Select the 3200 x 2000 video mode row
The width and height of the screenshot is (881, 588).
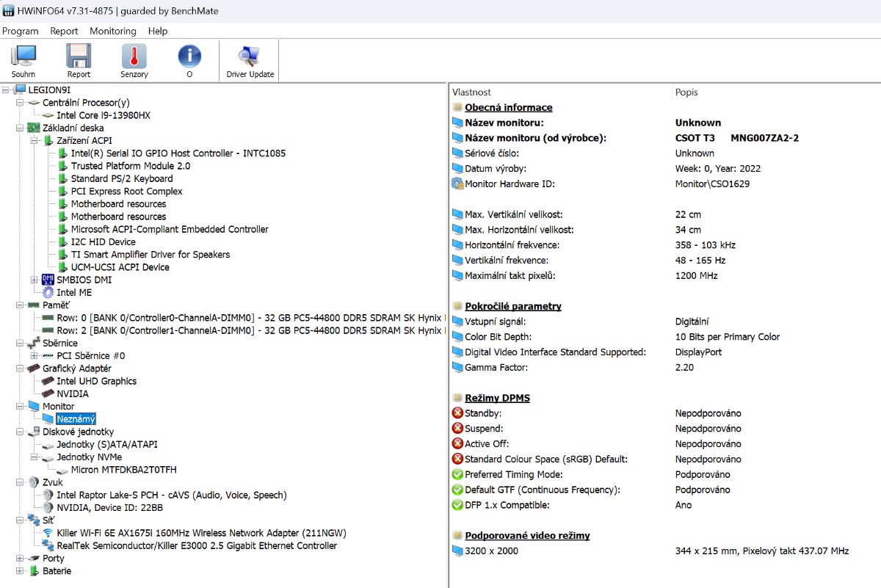(490, 551)
